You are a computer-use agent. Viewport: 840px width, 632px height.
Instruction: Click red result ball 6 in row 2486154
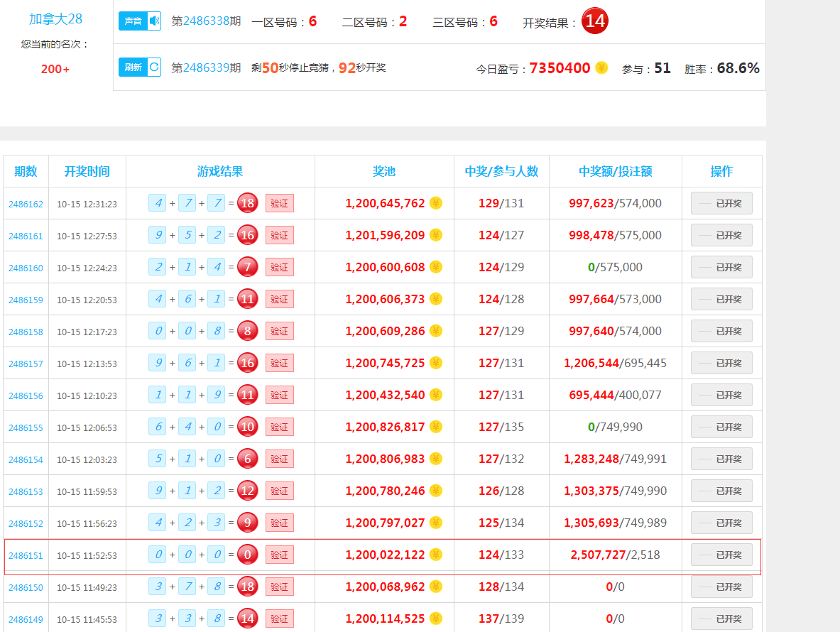[x=248, y=459]
